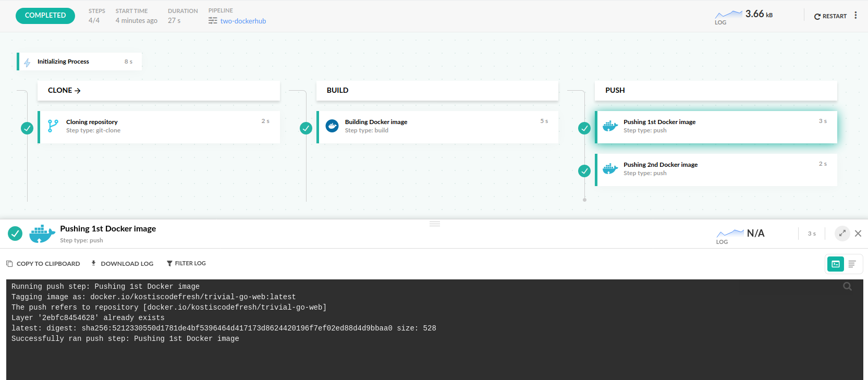Click the git branch icon of clone step
This screenshot has height=380, width=868.
53,126
